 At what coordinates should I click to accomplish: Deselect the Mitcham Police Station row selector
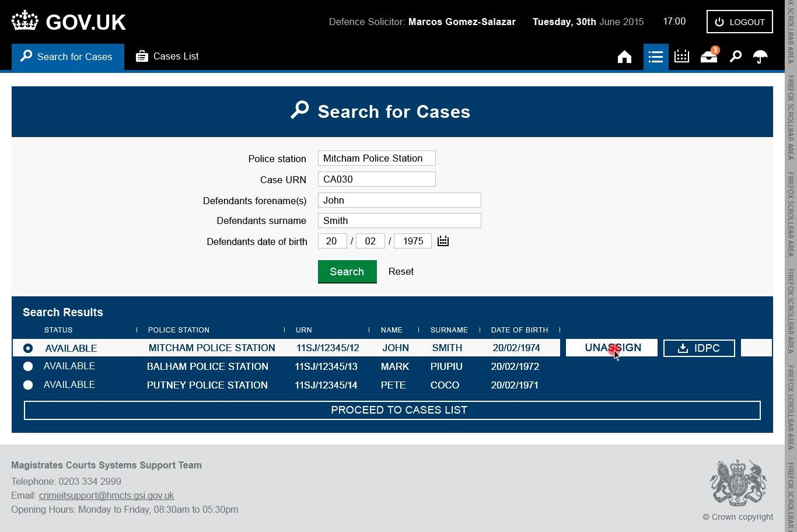click(x=27, y=348)
